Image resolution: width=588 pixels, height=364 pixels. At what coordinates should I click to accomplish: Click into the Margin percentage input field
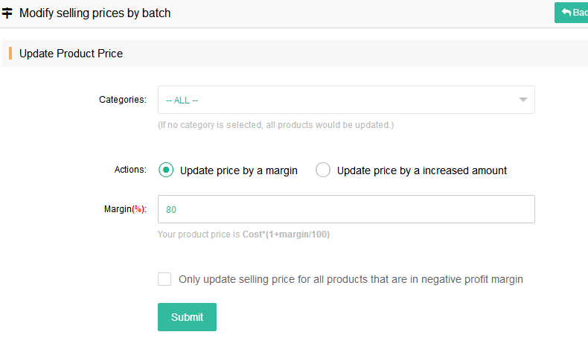[346, 209]
